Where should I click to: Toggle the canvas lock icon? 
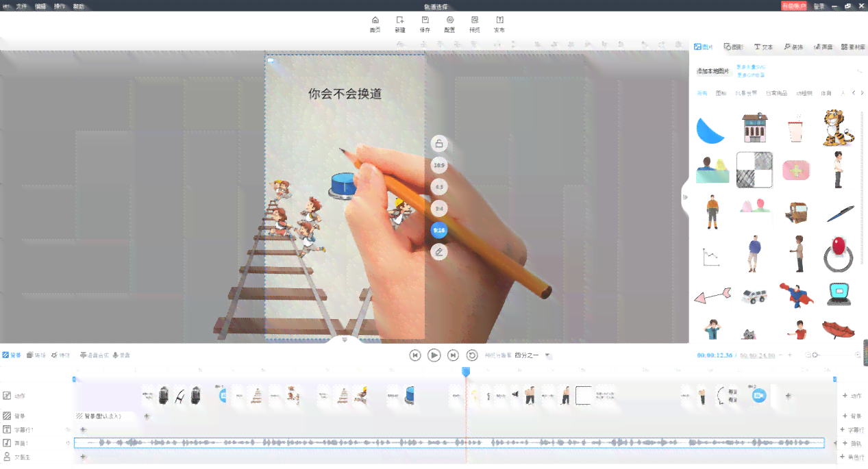[x=439, y=143]
